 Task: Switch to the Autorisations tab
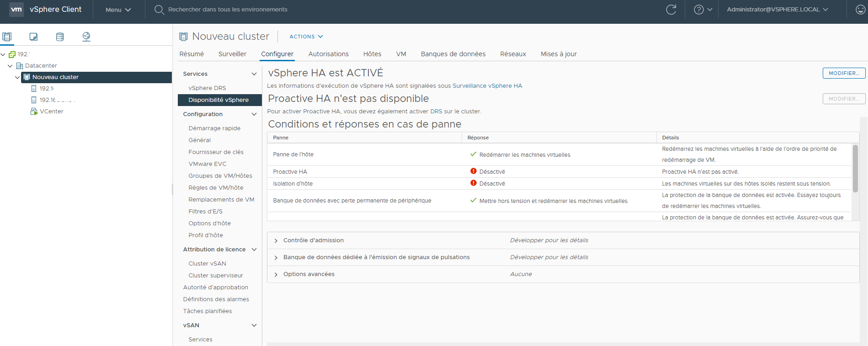tap(328, 54)
